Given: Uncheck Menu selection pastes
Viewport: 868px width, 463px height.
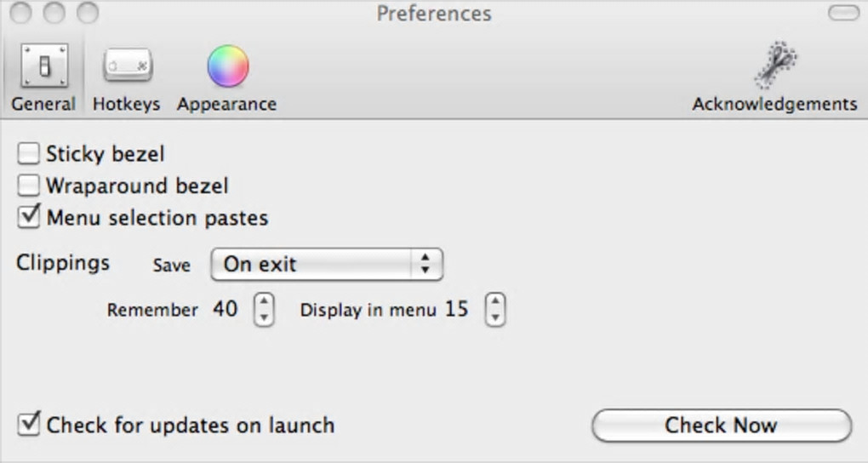Looking at the screenshot, I should pyautogui.click(x=30, y=217).
